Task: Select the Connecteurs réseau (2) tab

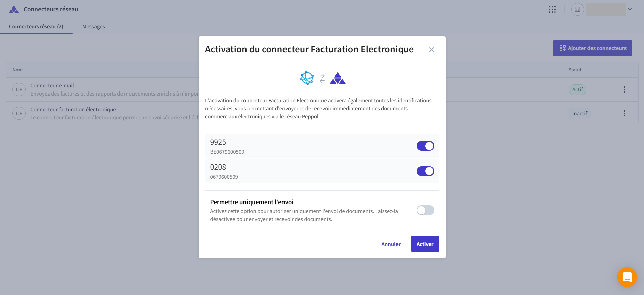Action: pos(36,27)
